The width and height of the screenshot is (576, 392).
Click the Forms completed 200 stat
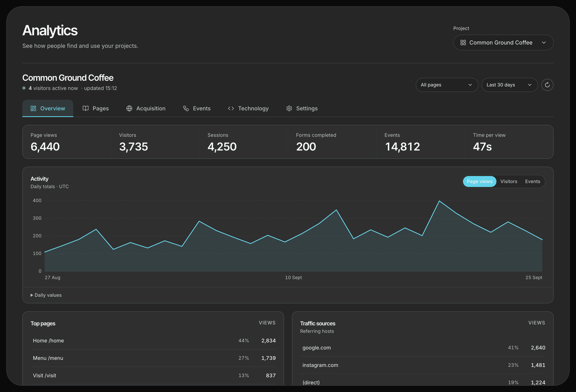point(332,142)
